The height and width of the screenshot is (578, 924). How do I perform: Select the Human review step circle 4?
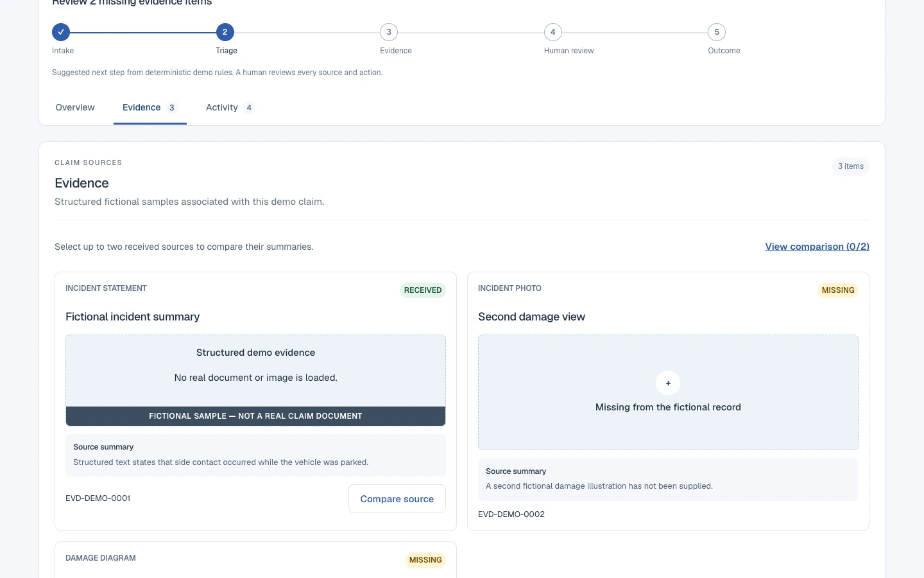click(x=553, y=32)
